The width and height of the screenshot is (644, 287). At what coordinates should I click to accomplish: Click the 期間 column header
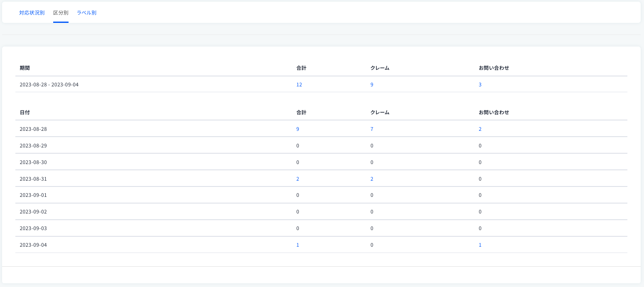pyautogui.click(x=25, y=68)
